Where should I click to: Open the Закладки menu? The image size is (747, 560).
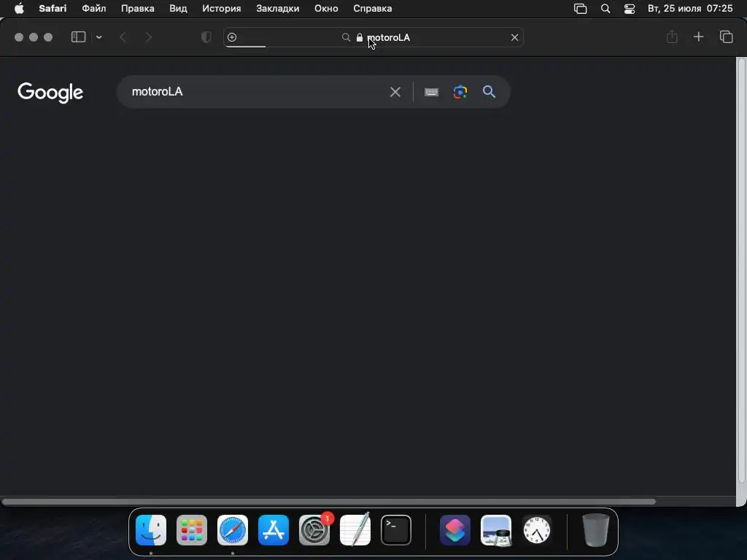(278, 9)
